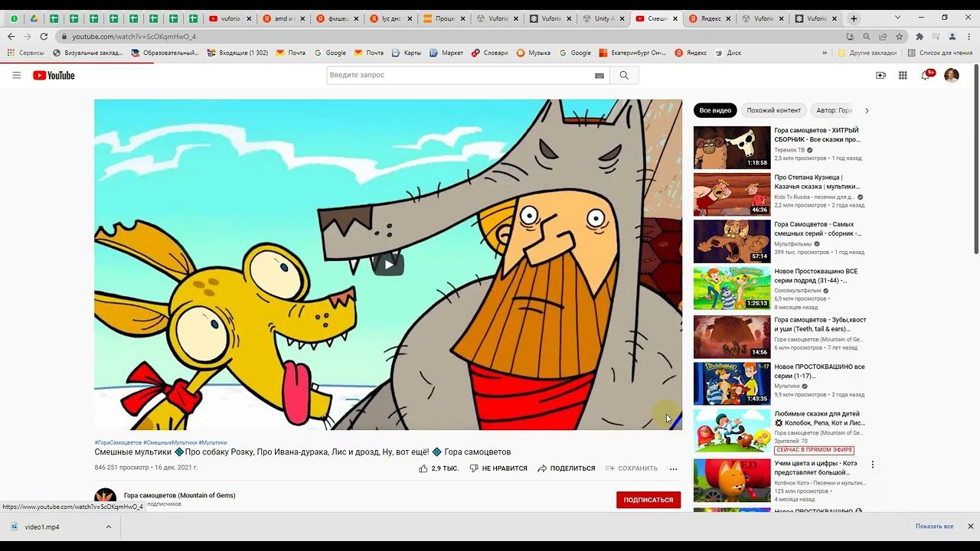Select the Похожий контент chip
Screen dimensions: 980x551
pyautogui.click(x=773, y=110)
